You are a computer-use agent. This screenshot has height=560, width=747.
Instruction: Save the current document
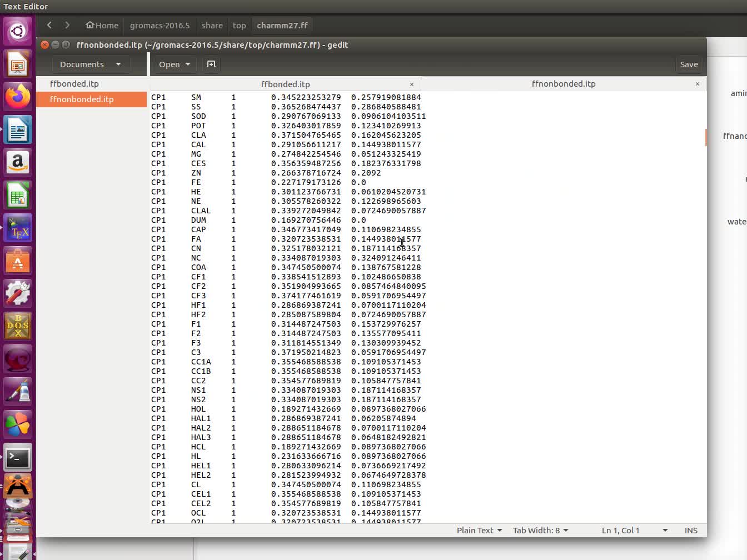(x=689, y=64)
